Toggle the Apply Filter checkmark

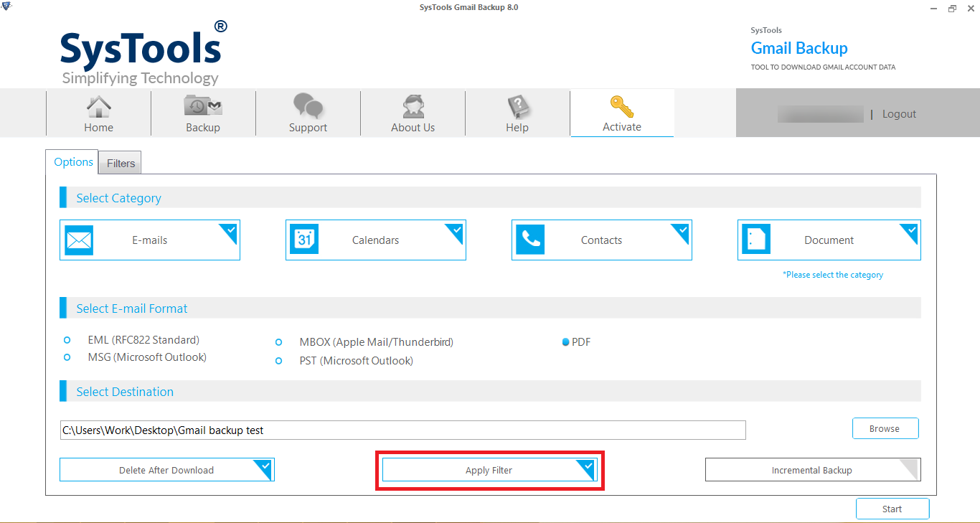pyautogui.click(x=588, y=468)
